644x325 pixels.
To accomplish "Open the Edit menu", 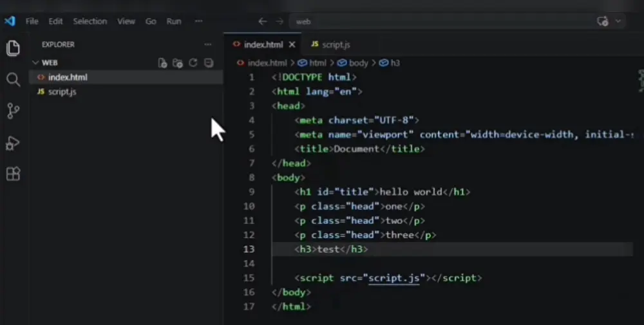I will (55, 21).
